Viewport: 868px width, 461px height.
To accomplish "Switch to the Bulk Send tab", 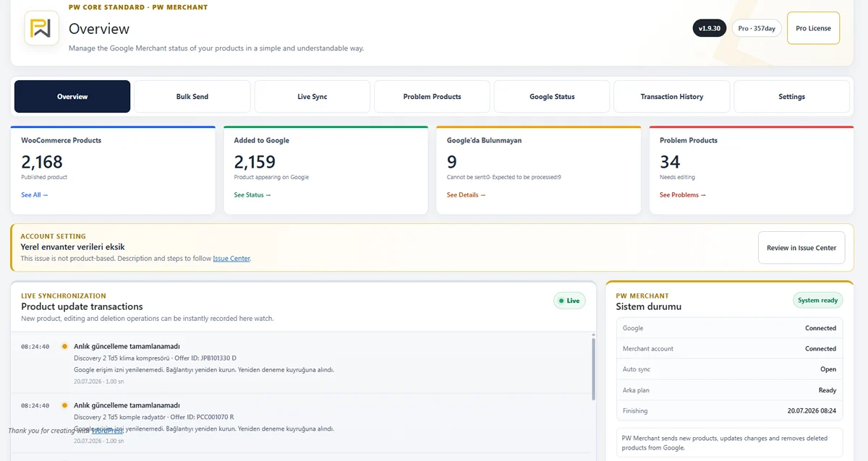I will coord(192,97).
